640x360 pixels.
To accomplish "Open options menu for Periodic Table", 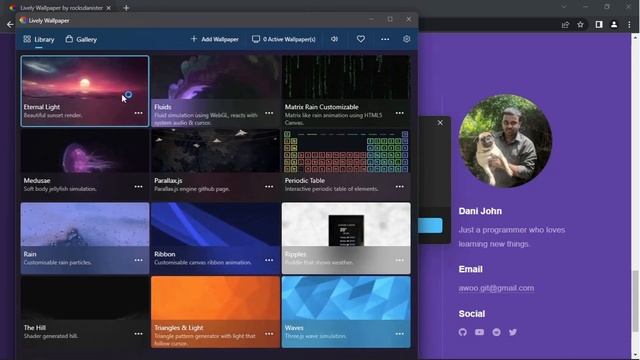I will (400, 187).
